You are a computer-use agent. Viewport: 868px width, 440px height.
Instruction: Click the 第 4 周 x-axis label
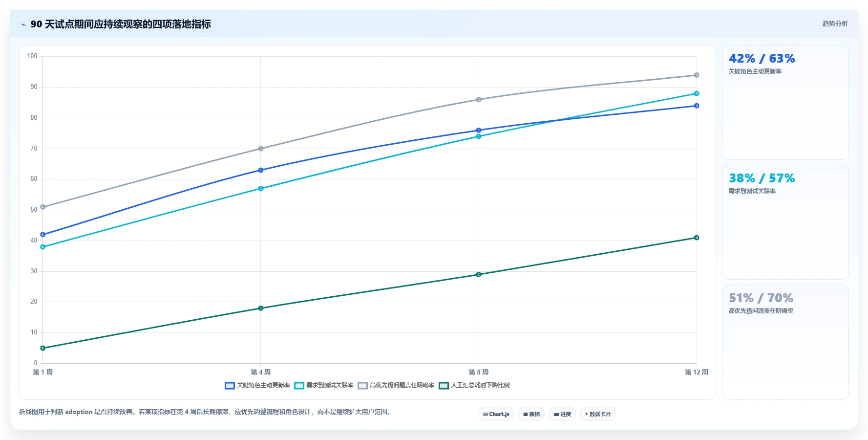pyautogui.click(x=261, y=373)
